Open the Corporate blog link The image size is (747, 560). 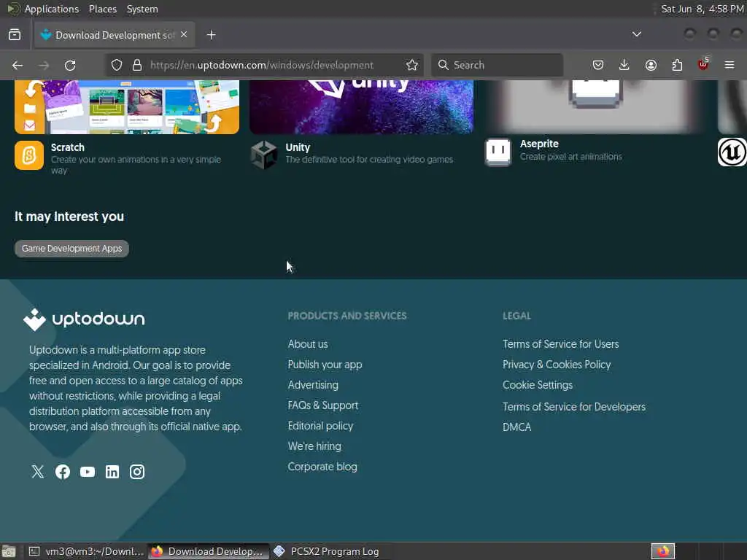point(322,467)
